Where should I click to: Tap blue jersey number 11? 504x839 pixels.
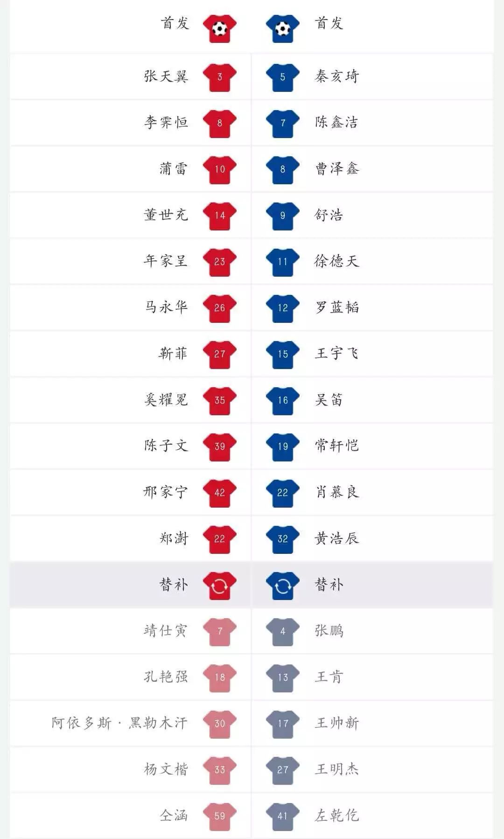(x=282, y=262)
